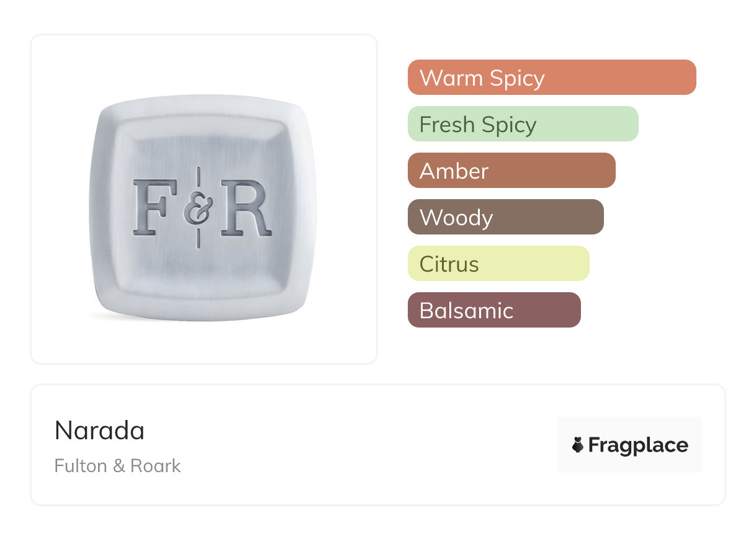
Task: Click the vertical notch above the ampersand
Action: 198,176
